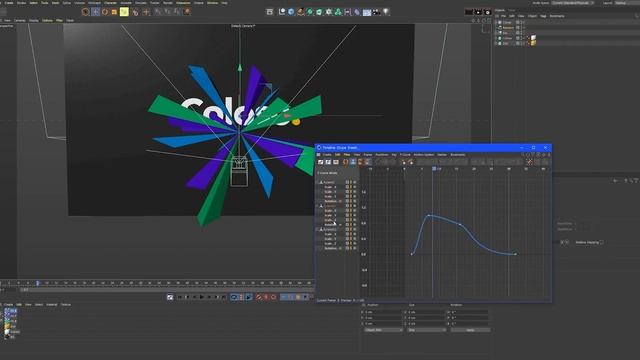
Task: Click the yellow material tag on bottom object
Action: [x=533, y=43]
